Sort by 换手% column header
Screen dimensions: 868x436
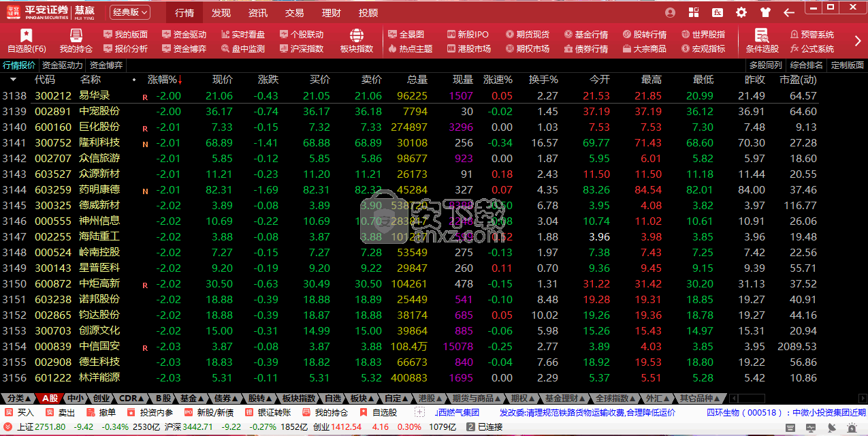point(543,80)
